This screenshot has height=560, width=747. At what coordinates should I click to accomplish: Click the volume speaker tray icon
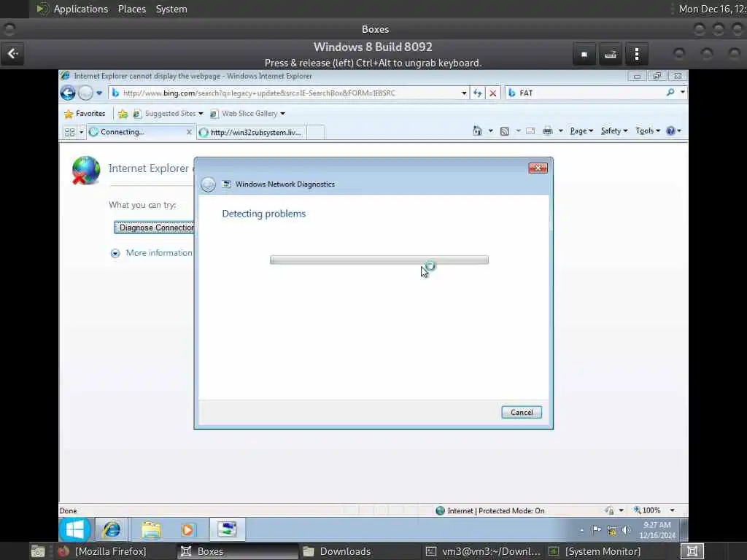627,529
